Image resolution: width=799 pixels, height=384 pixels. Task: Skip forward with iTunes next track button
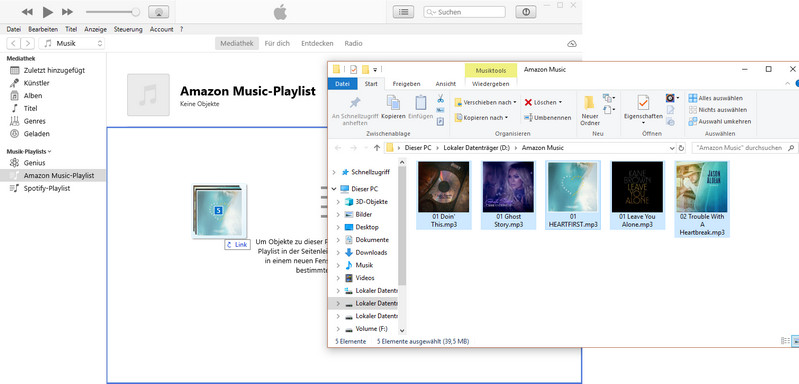click(67, 12)
